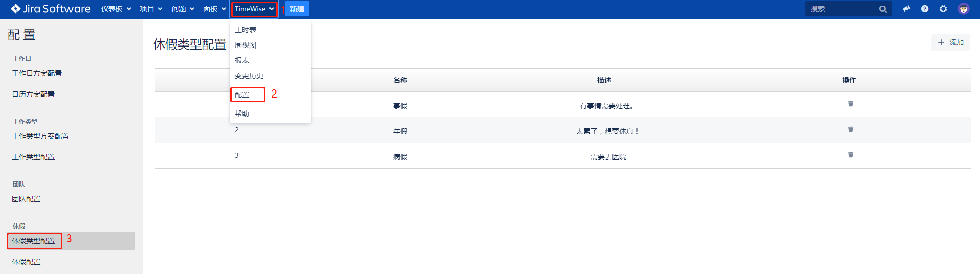This screenshot has width=980, height=274.
Task: Delete the 事假 leave type row
Action: [x=850, y=104]
